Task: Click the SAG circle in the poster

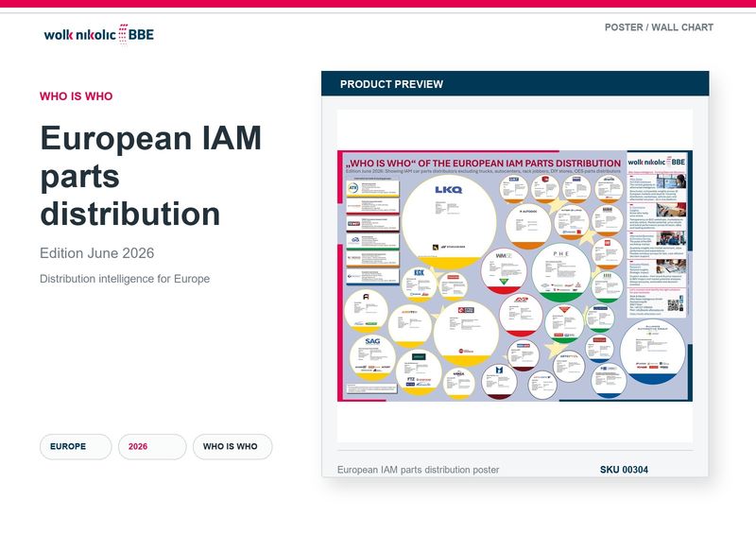Action: point(372,357)
